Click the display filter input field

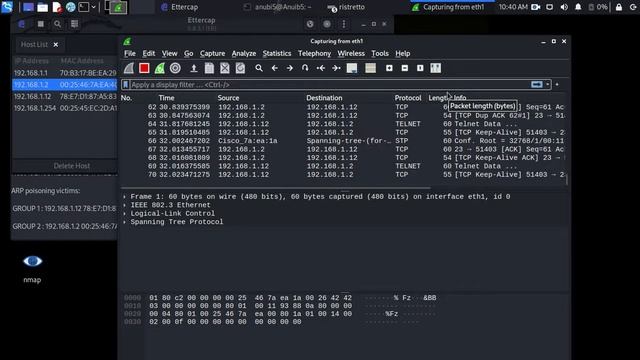coord(330,84)
